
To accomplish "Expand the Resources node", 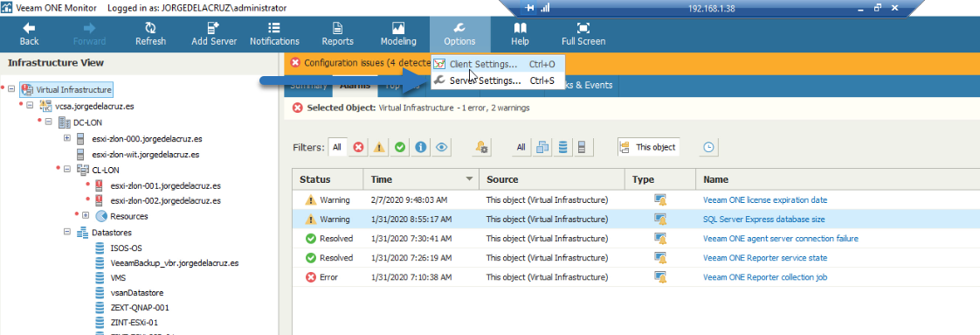I will [86, 215].
